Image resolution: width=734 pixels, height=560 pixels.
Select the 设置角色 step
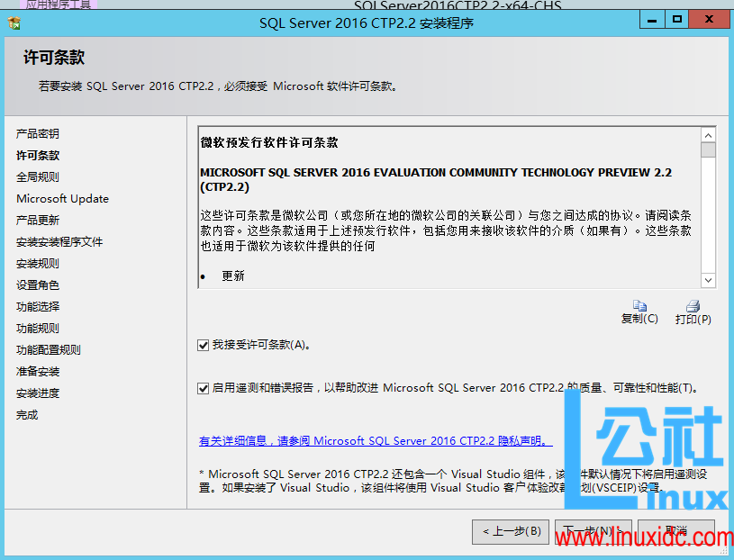click(38, 285)
